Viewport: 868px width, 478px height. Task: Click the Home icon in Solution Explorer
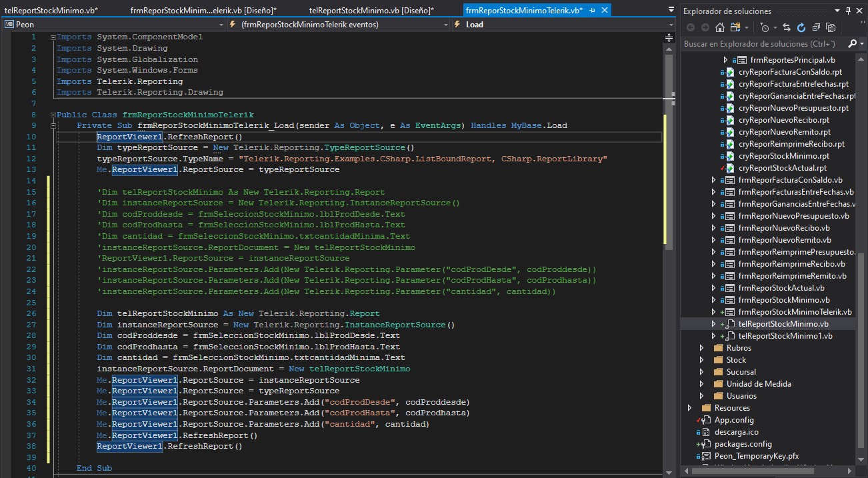coord(719,27)
